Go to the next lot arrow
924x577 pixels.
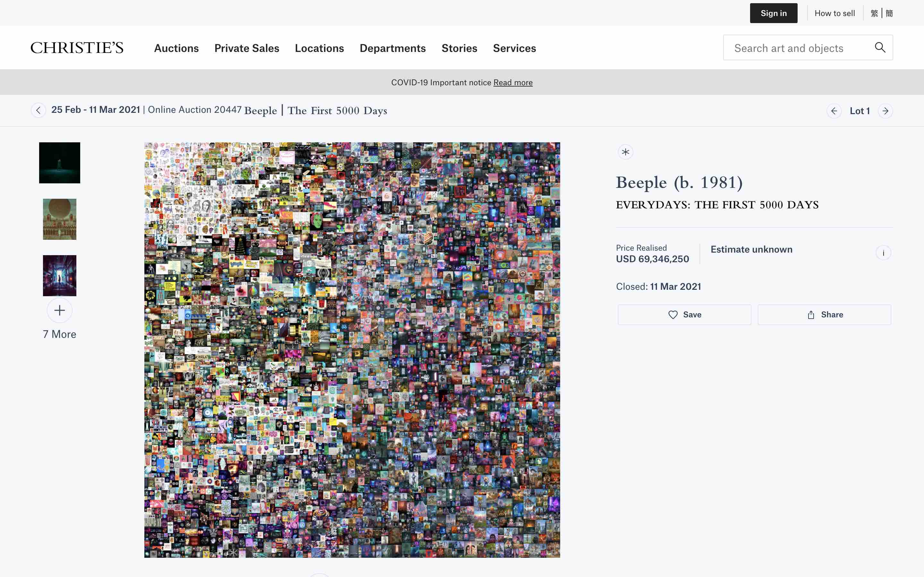[x=885, y=111]
